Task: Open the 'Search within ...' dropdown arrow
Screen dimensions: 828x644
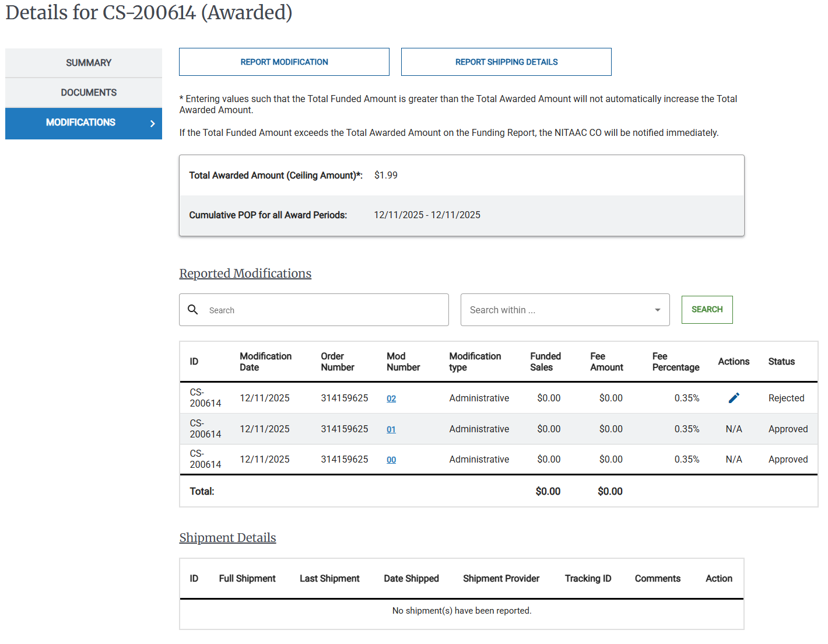Action: tap(657, 310)
